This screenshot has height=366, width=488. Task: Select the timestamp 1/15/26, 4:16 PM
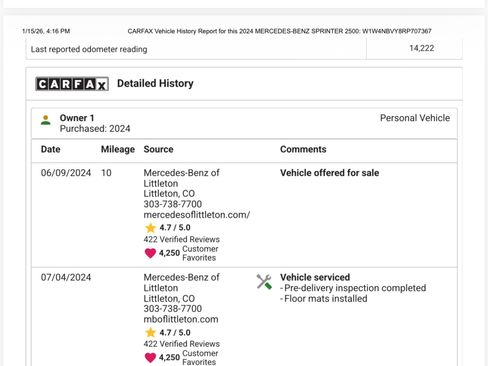click(46, 31)
